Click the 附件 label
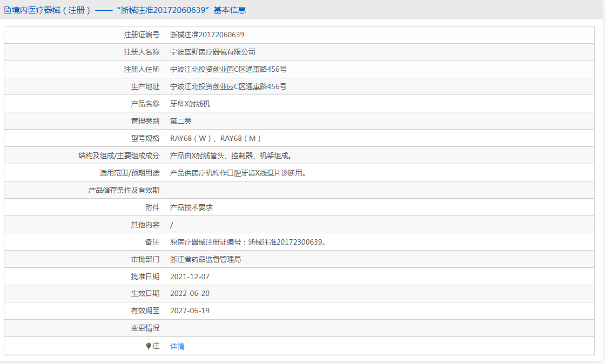Viewport: 606px width, 364px height. click(152, 207)
